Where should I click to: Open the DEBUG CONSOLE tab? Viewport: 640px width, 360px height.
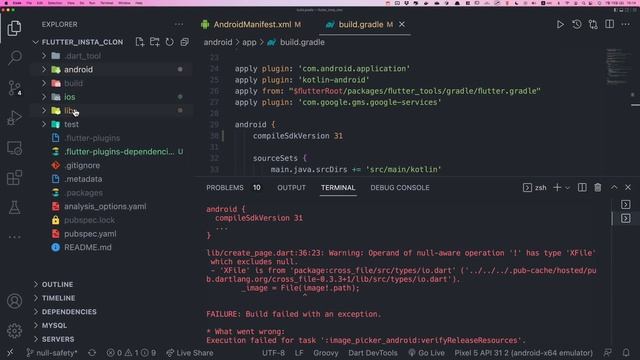tap(400, 188)
